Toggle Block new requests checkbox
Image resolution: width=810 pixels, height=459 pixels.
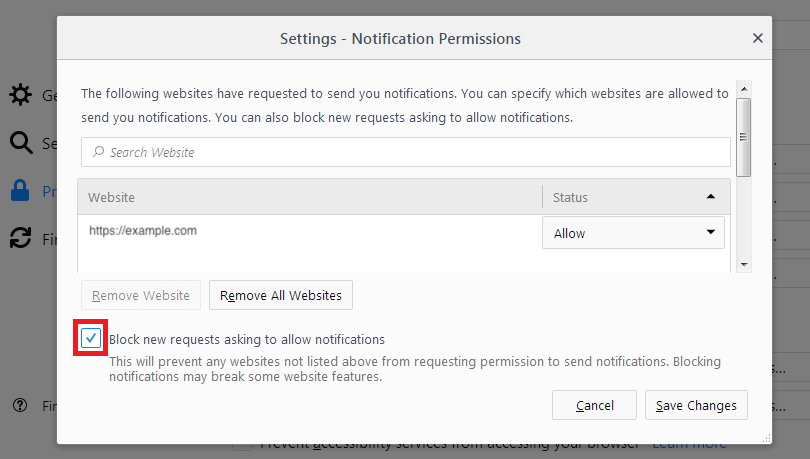click(91, 339)
